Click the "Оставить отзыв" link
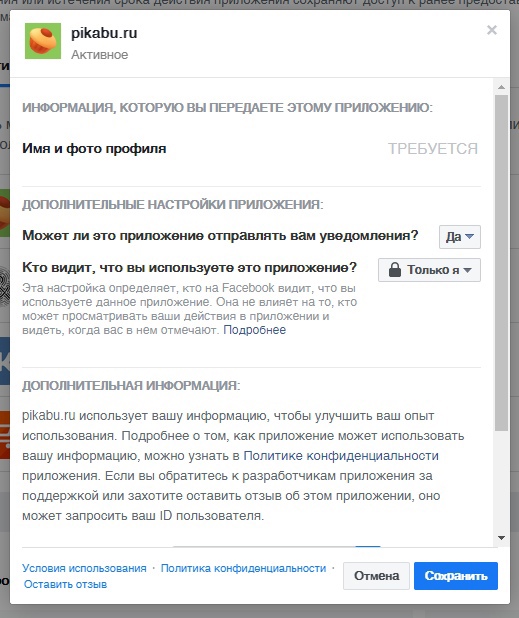The width and height of the screenshot is (519, 618). (65, 584)
